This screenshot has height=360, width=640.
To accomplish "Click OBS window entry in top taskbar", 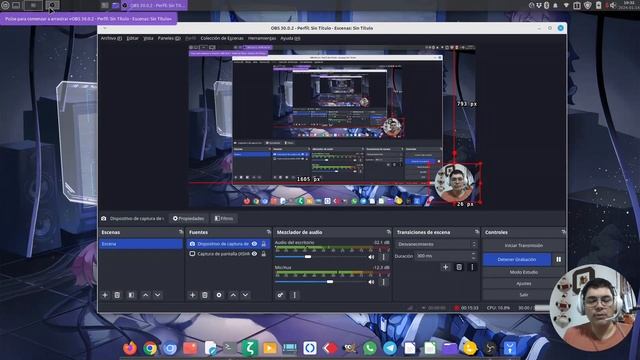I will pos(154,5).
